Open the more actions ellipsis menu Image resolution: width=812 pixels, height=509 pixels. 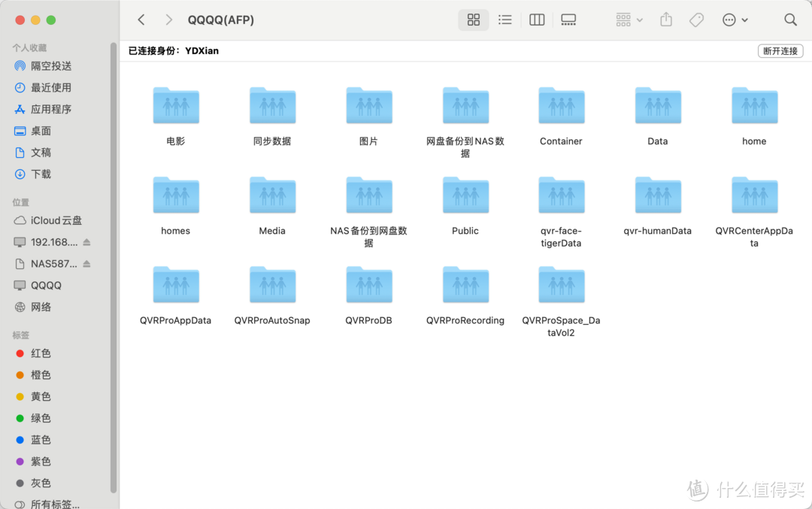(x=735, y=20)
